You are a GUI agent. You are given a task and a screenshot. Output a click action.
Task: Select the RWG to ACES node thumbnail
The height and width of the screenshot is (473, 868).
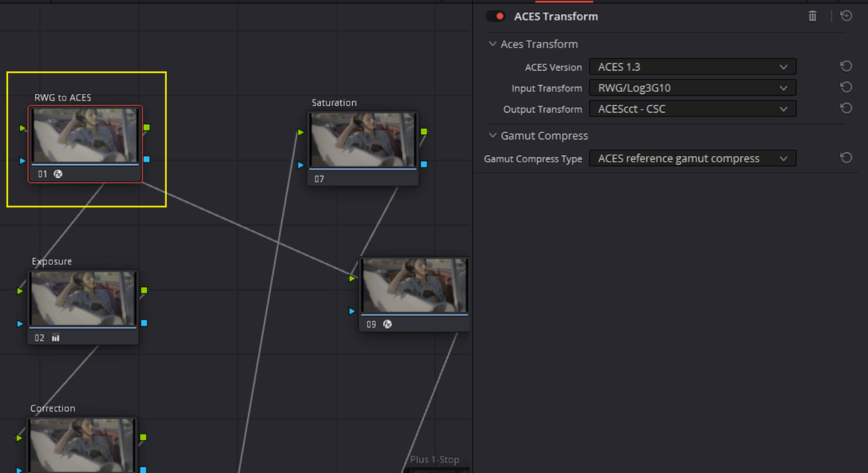[85, 135]
